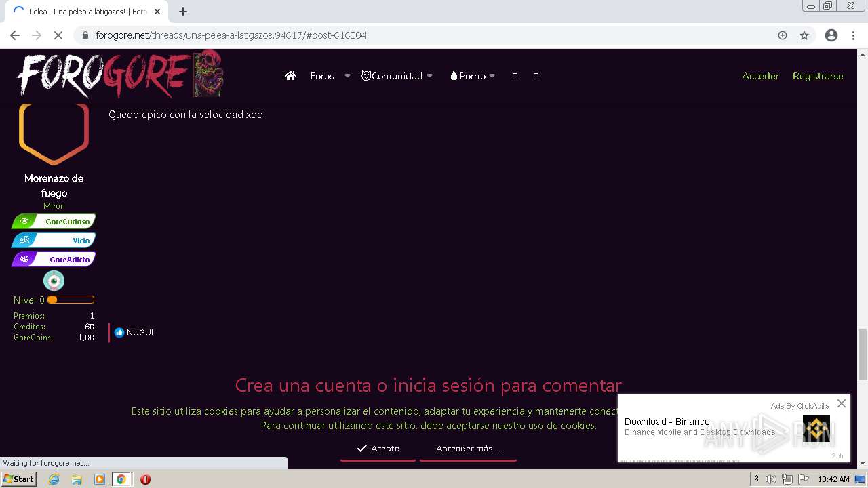
Task: Click the red Opera taskbar icon
Action: pos(145,479)
